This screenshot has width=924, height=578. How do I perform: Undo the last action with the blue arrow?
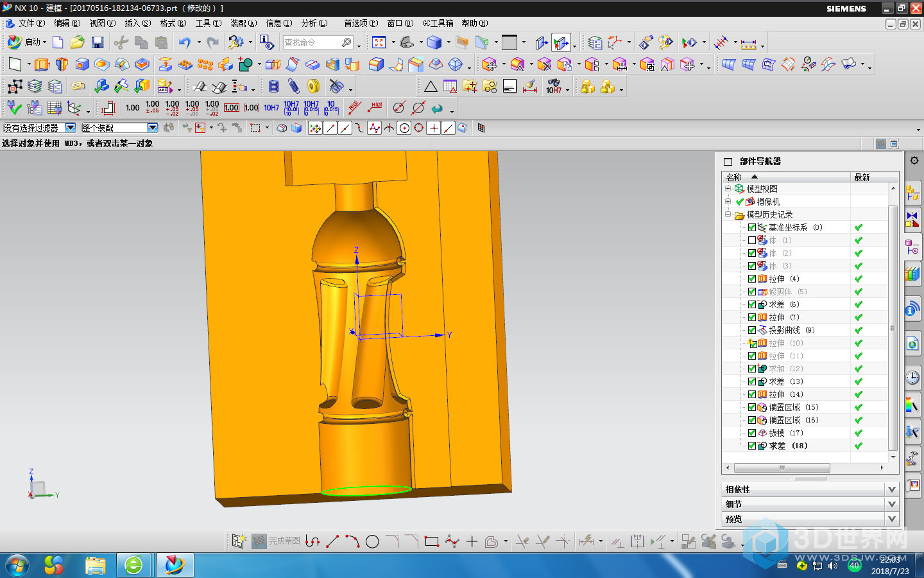pos(185,42)
